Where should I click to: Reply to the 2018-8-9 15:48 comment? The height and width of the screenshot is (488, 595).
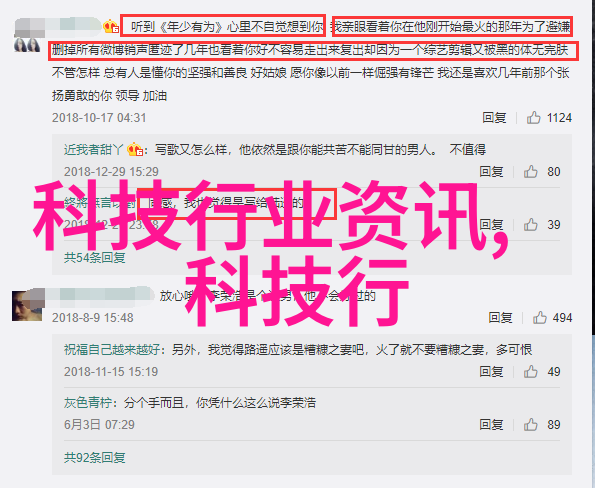(500, 317)
